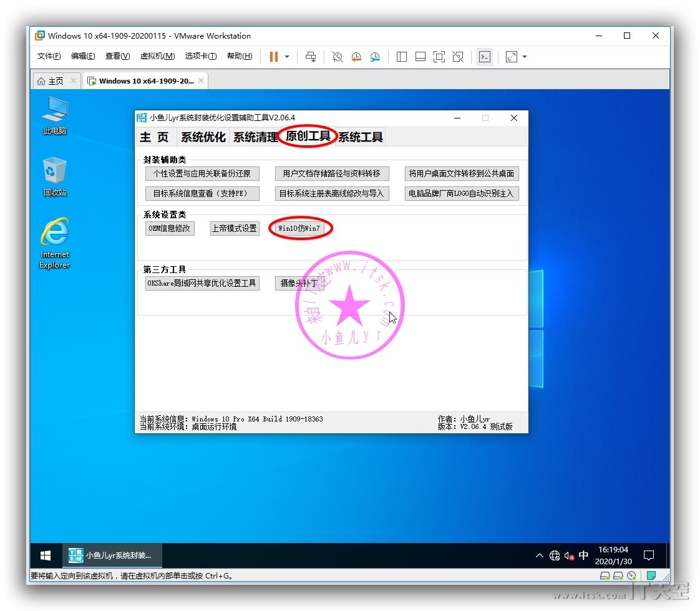This screenshot has height=611, width=700.
Task: Toggle the VMware thumbnail bar
Action: (420, 57)
